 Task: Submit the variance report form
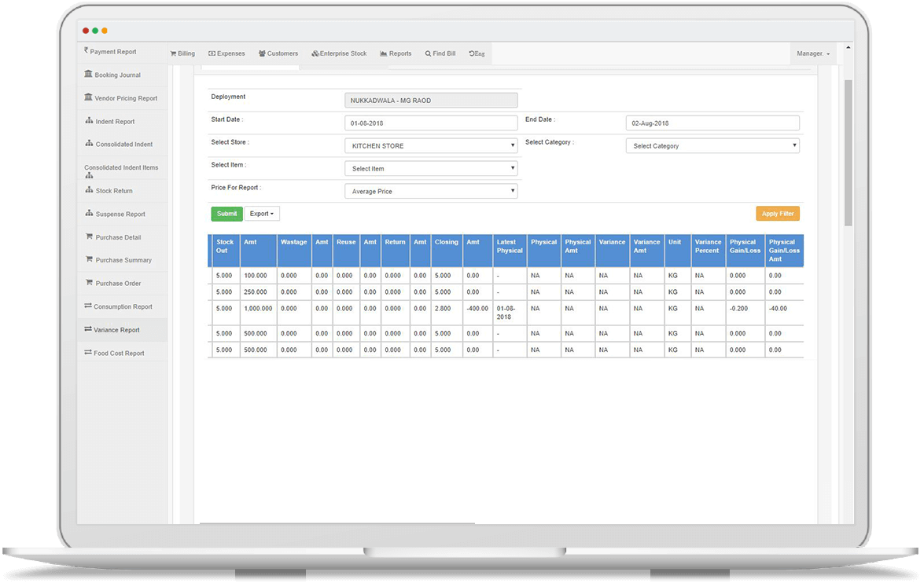pyautogui.click(x=226, y=213)
